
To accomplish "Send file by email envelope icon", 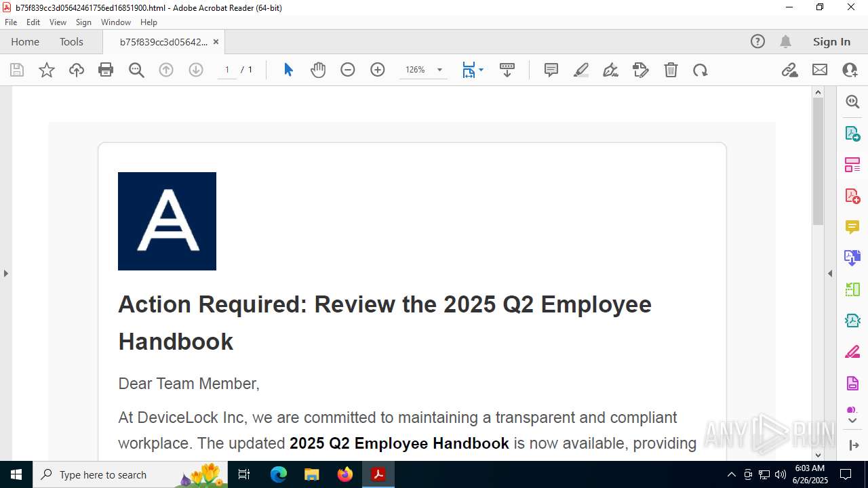I will click(820, 70).
